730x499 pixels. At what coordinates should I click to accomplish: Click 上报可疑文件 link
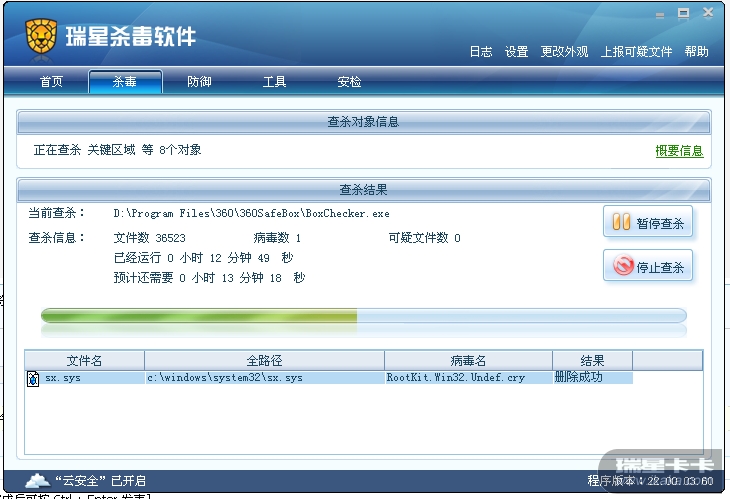pyautogui.click(x=636, y=52)
